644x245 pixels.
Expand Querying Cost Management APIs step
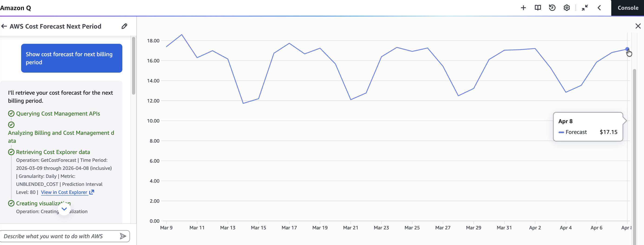point(58,114)
